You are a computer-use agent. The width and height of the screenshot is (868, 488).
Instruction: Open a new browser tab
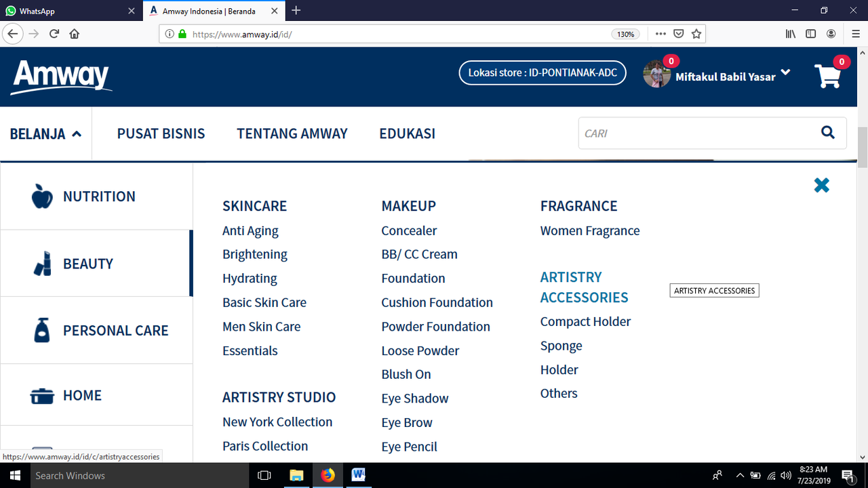(x=296, y=10)
